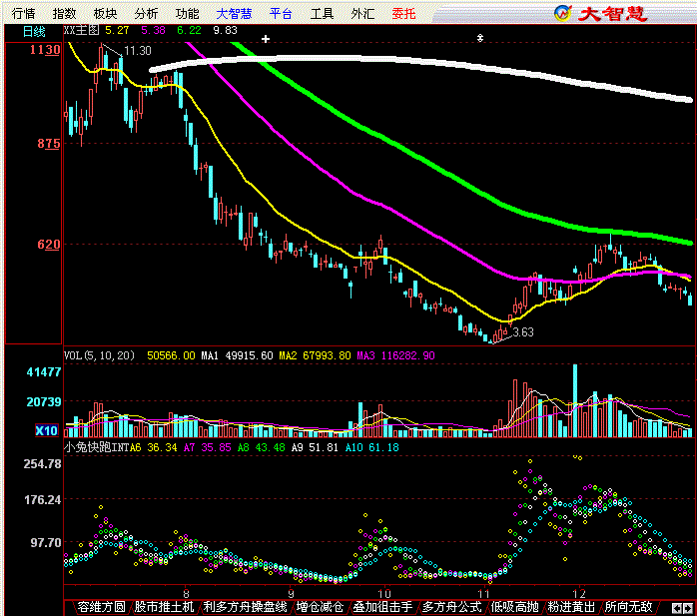Switch to the 所向无敌 indicator tab
Viewport: 697px width, 616px height.
point(628,607)
